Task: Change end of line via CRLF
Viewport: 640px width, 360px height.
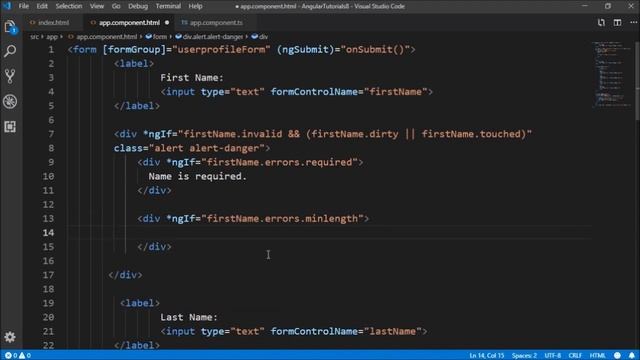Action: click(575, 356)
